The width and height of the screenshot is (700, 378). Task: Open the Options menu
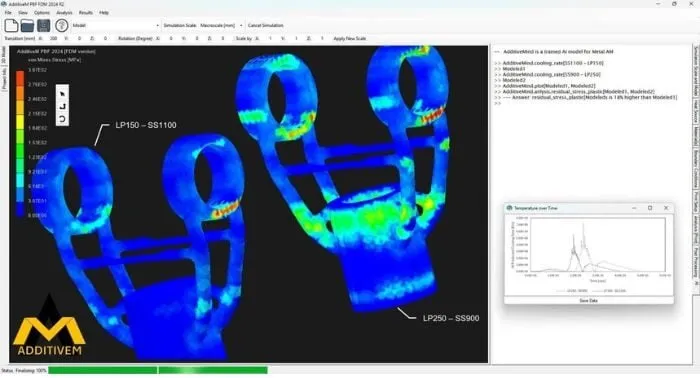42,12
